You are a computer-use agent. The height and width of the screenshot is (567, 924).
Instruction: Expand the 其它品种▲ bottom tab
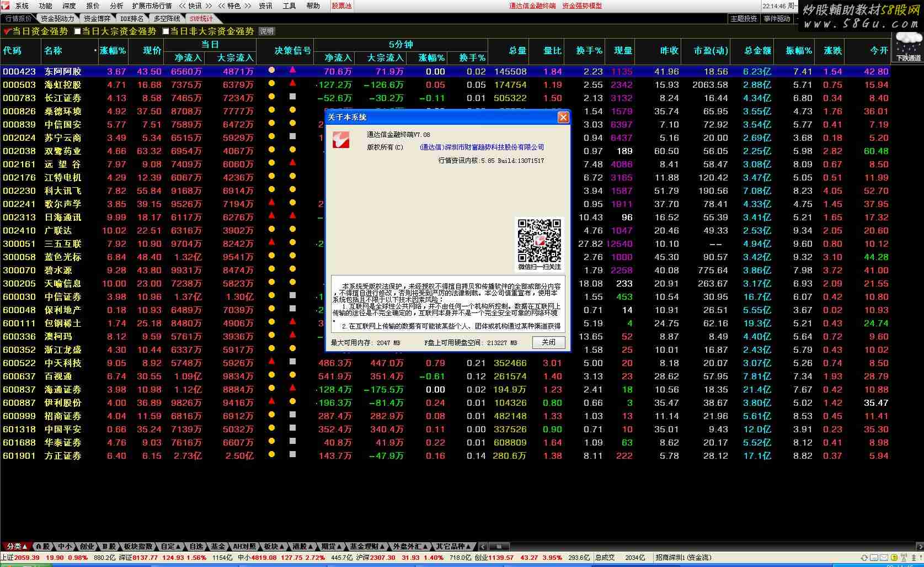454,547
